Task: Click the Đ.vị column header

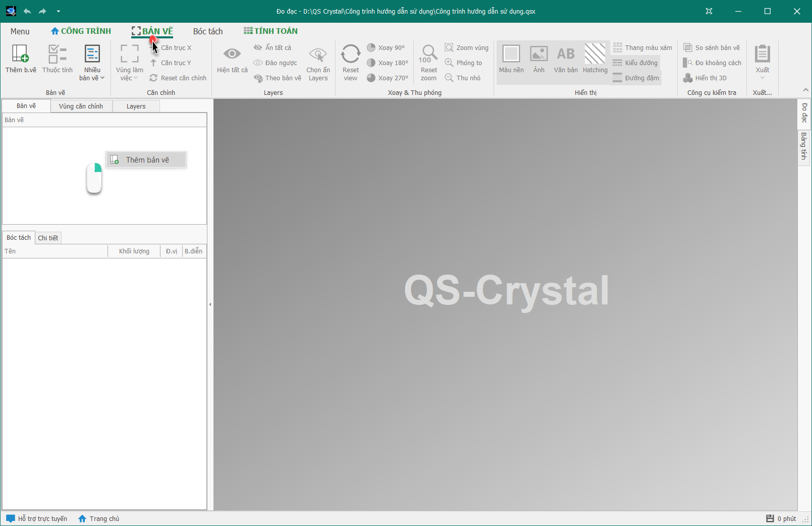Action: point(172,251)
